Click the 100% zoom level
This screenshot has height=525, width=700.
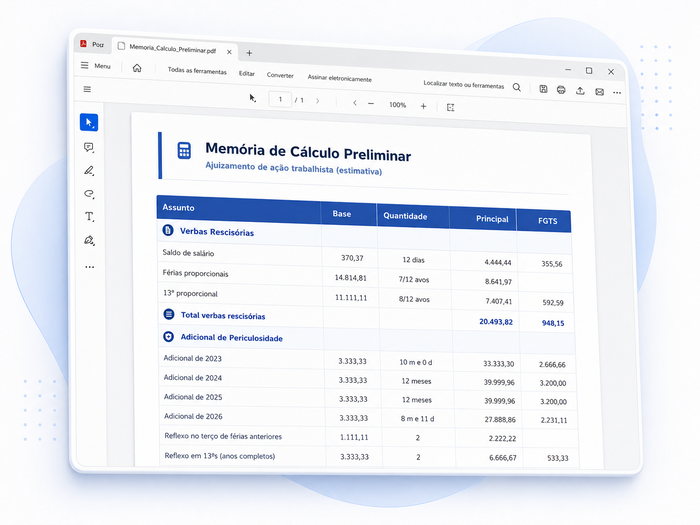(397, 105)
